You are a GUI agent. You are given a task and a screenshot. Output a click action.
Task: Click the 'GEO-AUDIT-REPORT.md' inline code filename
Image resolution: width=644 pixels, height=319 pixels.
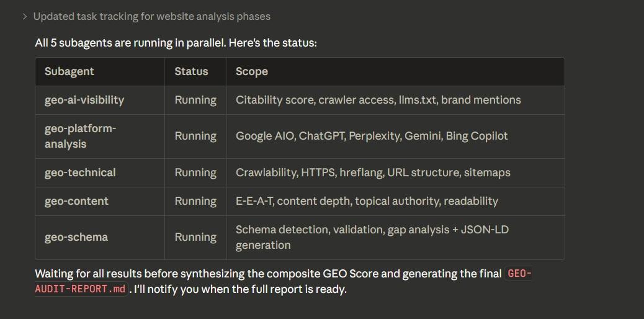coord(81,289)
